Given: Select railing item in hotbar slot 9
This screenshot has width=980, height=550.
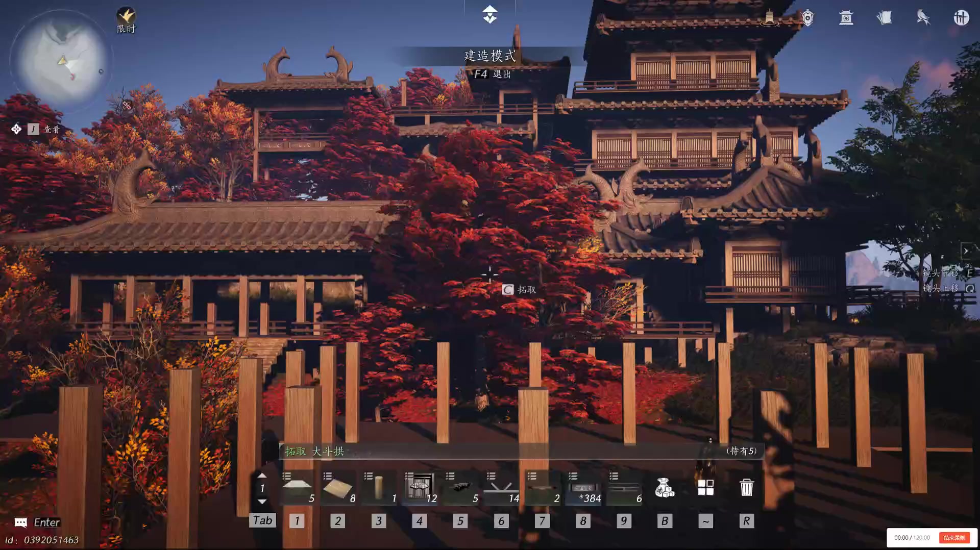Looking at the screenshot, I should [624, 488].
